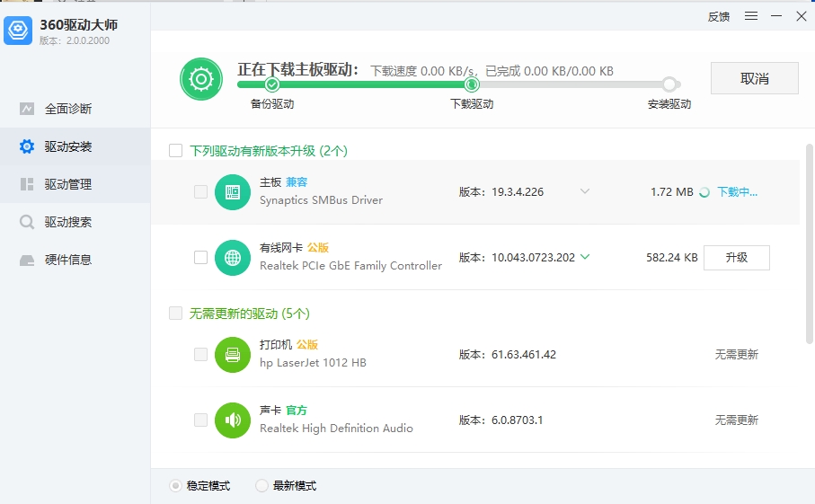Click the 无需更新的驱动 (5个) heading
This screenshot has width=815, height=504.
250,314
